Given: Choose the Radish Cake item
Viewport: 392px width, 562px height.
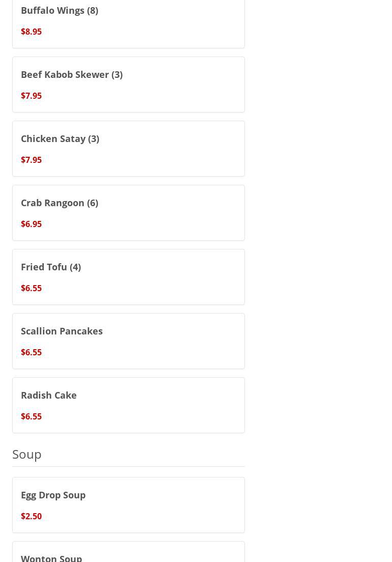Looking at the screenshot, I should pyautogui.click(x=49, y=395).
